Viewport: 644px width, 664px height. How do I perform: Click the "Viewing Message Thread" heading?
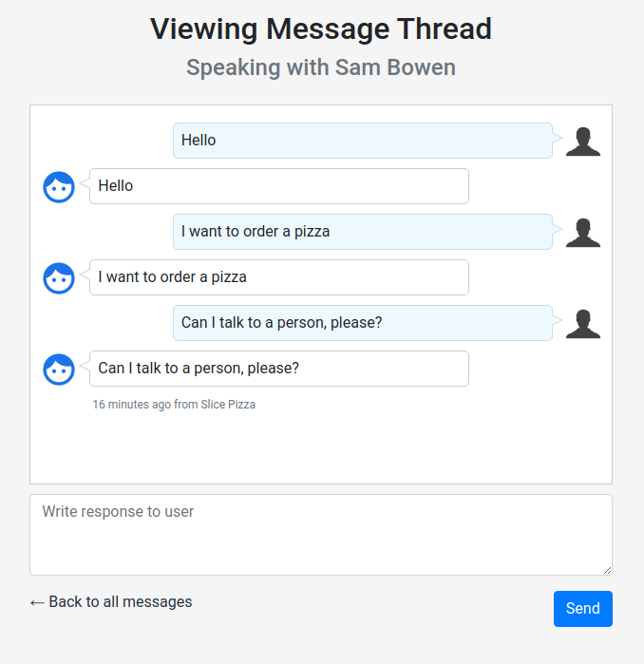[321, 29]
